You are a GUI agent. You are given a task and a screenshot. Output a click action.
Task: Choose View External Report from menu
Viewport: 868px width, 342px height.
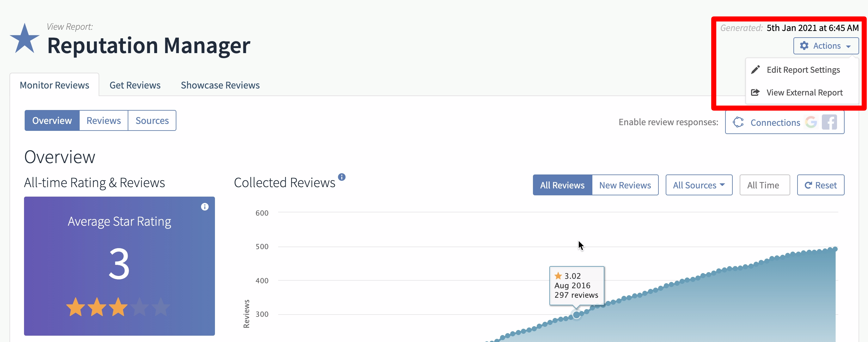[802, 92]
